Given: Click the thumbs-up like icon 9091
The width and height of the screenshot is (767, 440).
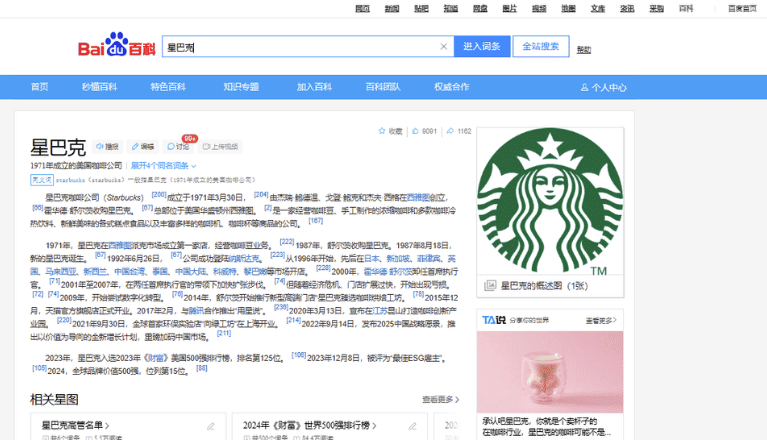Looking at the screenshot, I should (x=415, y=131).
